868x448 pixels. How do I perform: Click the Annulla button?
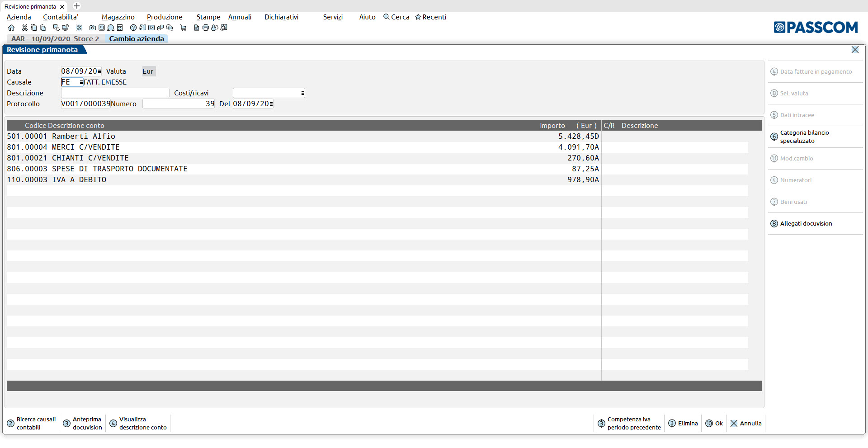click(x=746, y=424)
